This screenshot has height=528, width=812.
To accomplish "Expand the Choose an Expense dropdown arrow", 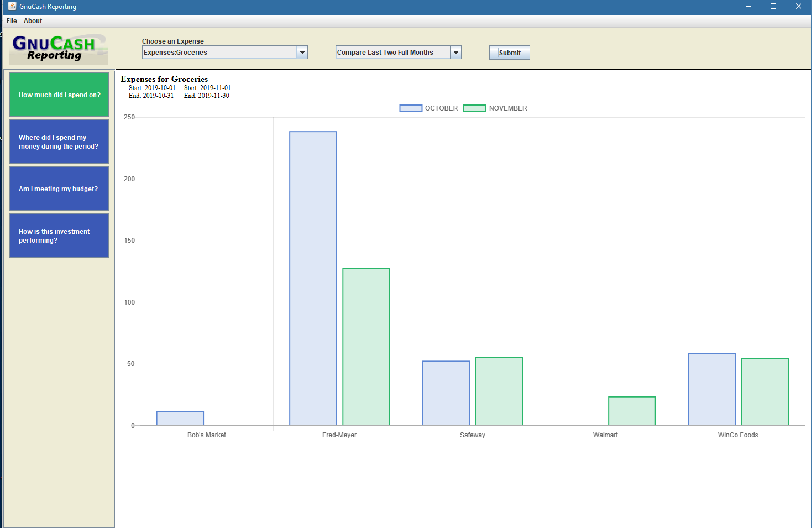I will click(x=302, y=53).
